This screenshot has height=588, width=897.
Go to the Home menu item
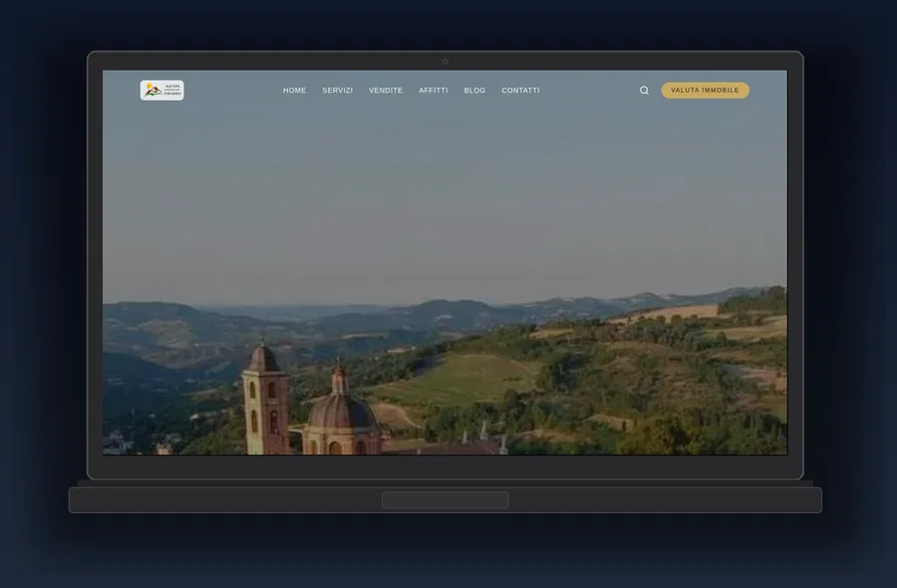[x=295, y=91]
